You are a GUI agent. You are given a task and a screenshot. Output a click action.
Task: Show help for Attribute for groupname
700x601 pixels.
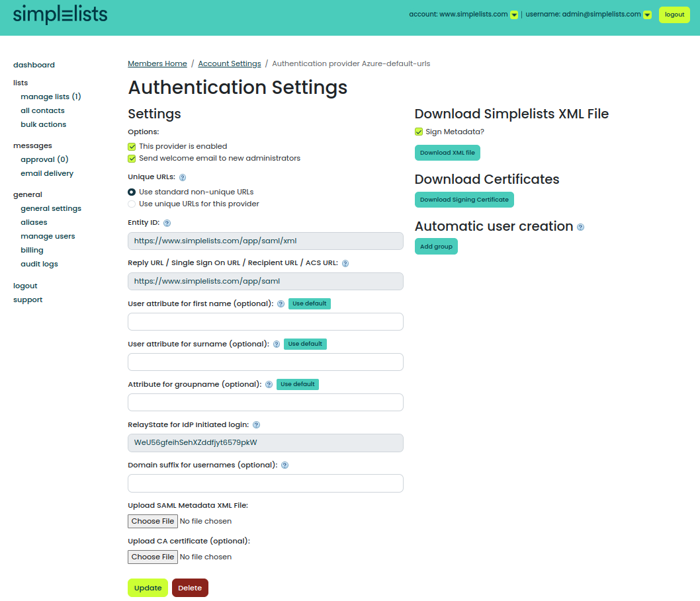tap(269, 385)
